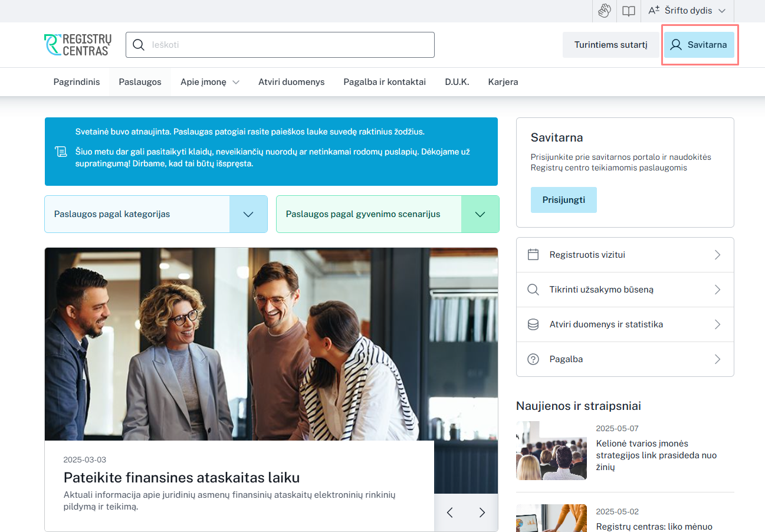Click the database icon beside Atviri duomenys ir statistika

point(533,324)
